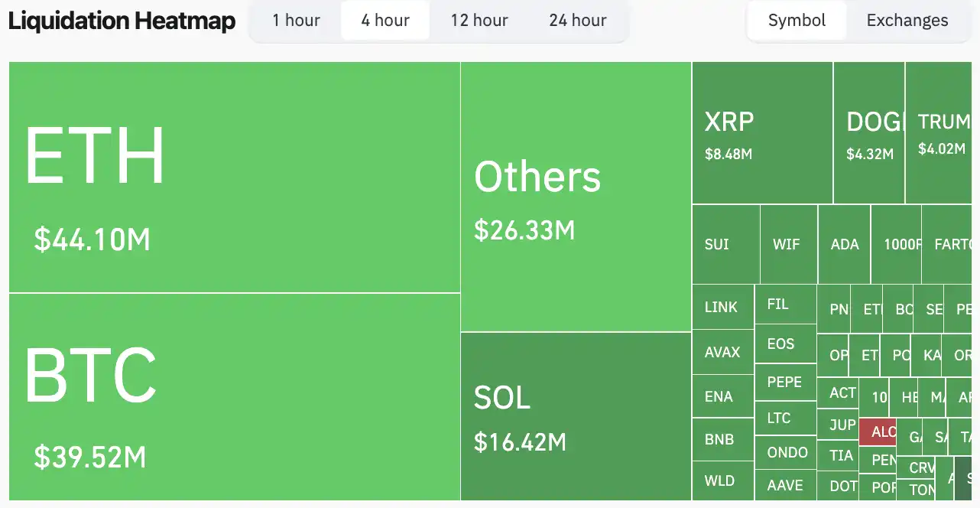Open the ADA heatmap cell

click(845, 244)
